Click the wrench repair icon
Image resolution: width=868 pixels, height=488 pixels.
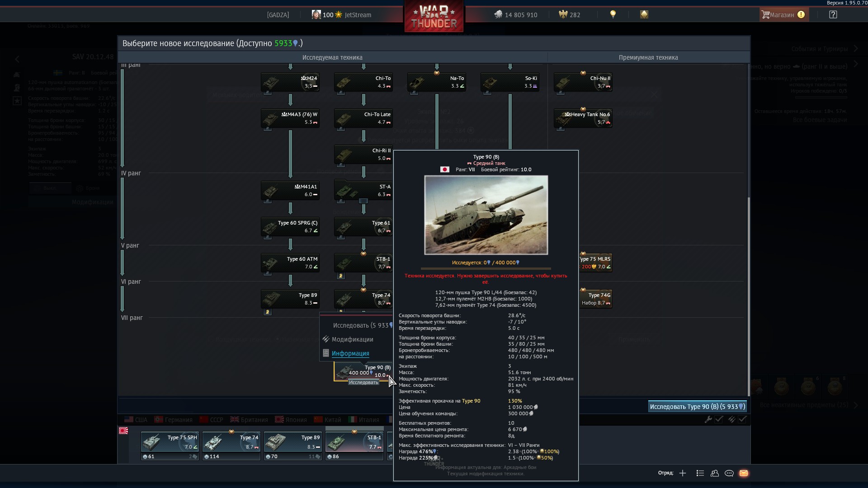point(708,419)
